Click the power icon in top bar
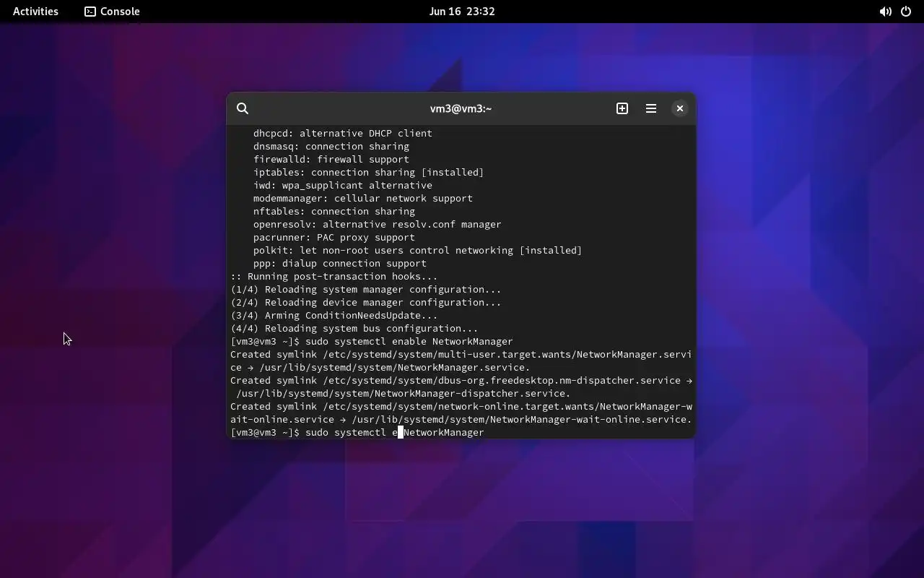 pyautogui.click(x=906, y=12)
